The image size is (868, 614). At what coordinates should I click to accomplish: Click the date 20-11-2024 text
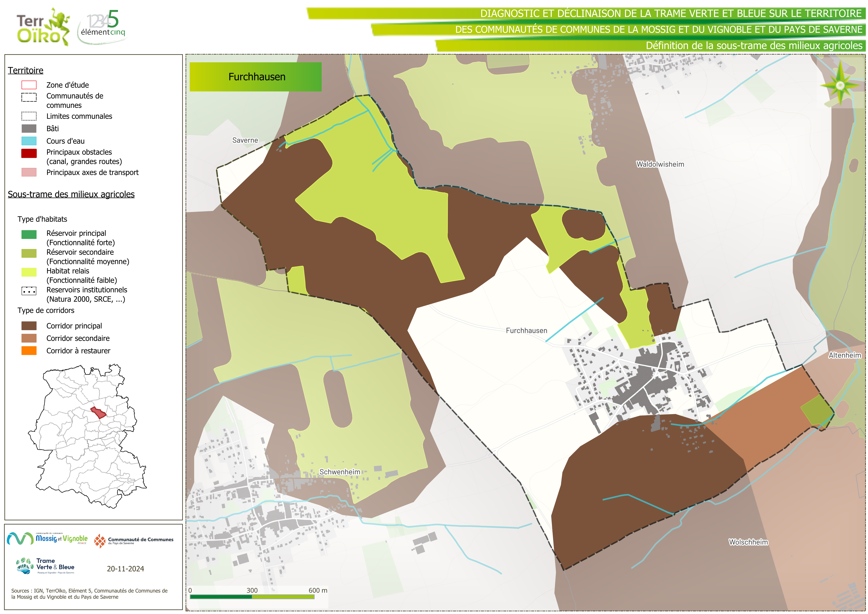(x=125, y=569)
